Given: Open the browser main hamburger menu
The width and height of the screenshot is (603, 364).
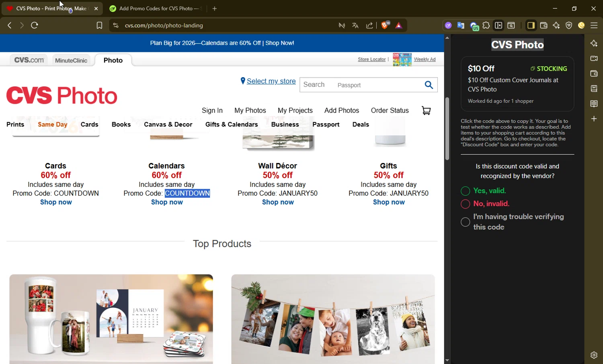Looking at the screenshot, I should [594, 25].
